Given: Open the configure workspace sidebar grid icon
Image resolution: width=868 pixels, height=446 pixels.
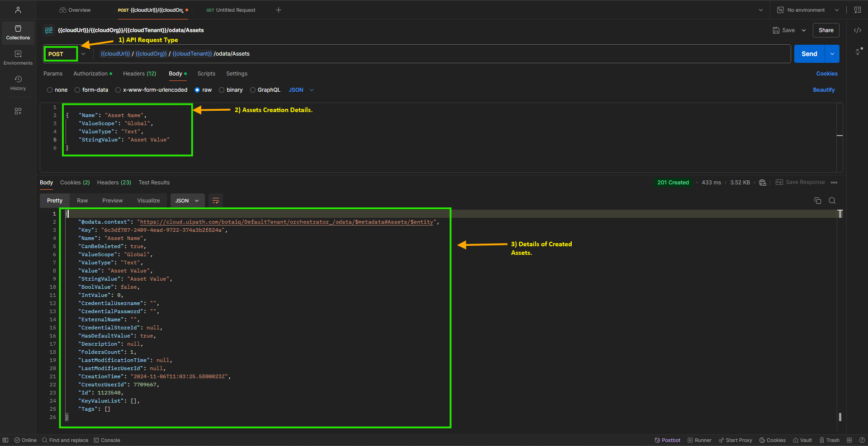Looking at the screenshot, I should click(18, 111).
